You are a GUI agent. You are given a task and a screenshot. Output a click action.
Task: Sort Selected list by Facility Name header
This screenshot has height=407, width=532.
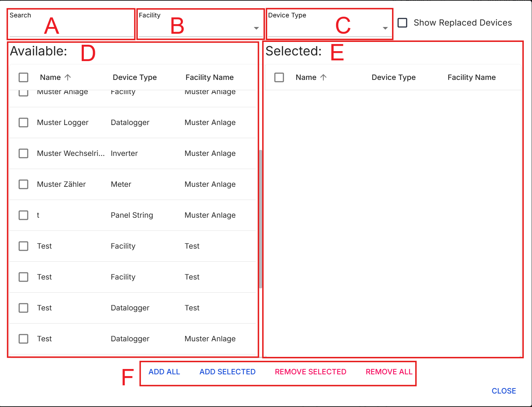(471, 77)
